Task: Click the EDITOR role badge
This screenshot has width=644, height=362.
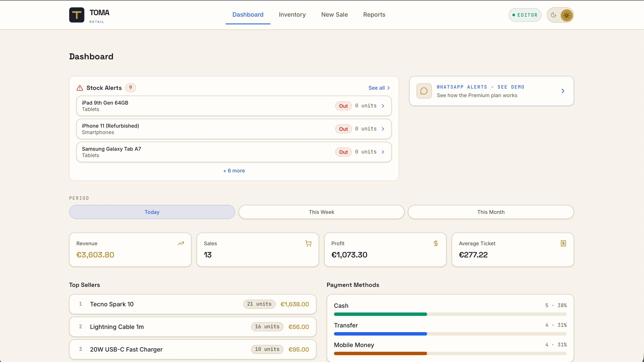Action: tap(525, 15)
